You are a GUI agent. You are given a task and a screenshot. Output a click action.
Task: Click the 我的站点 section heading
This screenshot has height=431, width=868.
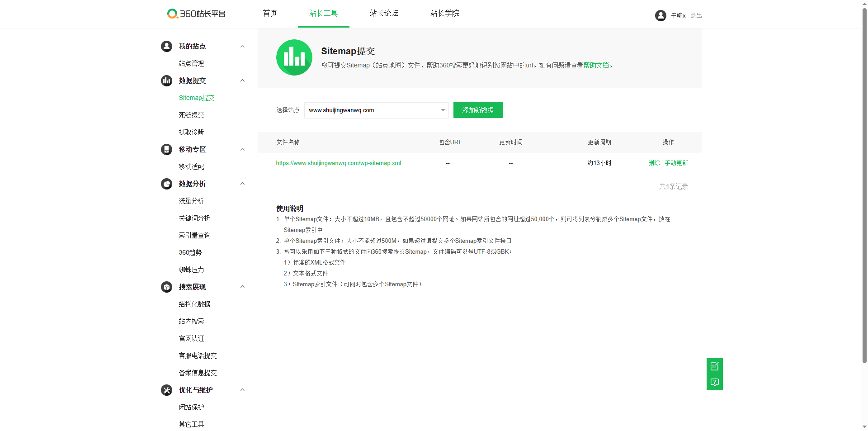tap(192, 46)
